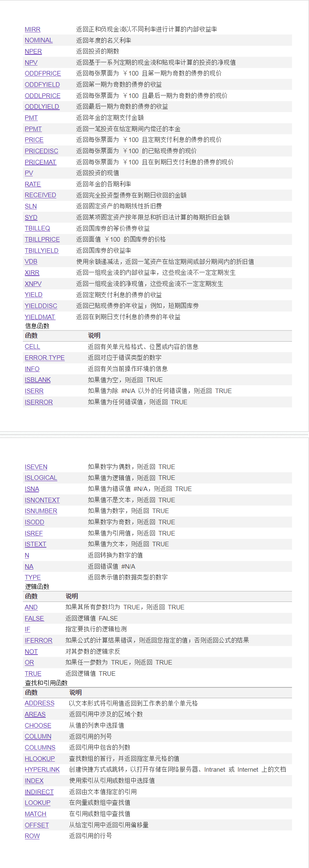
Task: Open the AND logical function link
Action: 31,607
